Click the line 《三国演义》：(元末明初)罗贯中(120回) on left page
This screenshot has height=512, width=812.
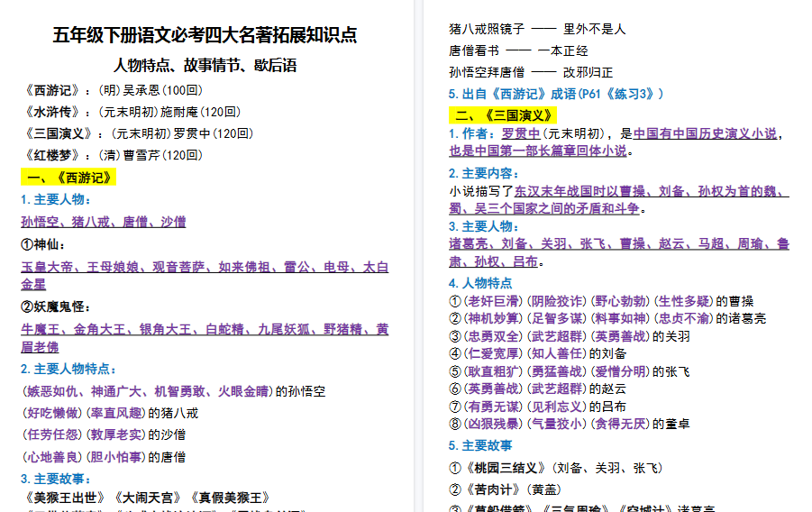pyautogui.click(x=137, y=133)
